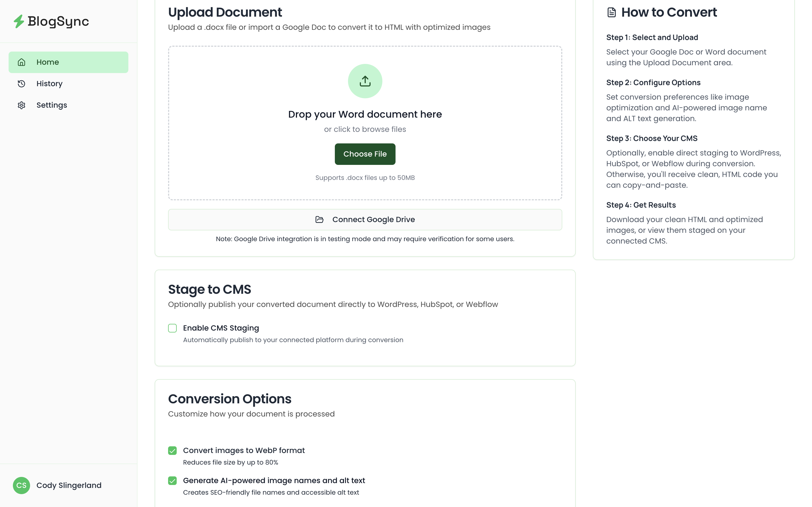
Task: Uncheck Convert images to WebP format
Action: 172,450
